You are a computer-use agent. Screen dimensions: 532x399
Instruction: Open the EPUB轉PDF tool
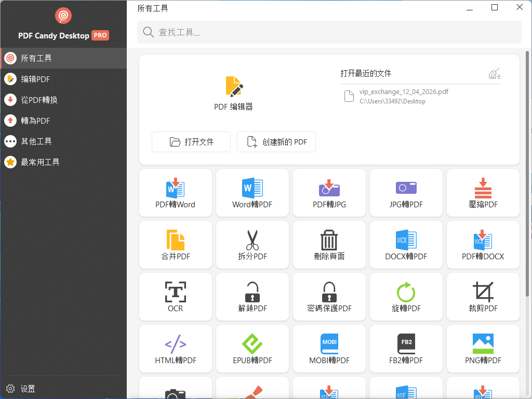point(252,349)
